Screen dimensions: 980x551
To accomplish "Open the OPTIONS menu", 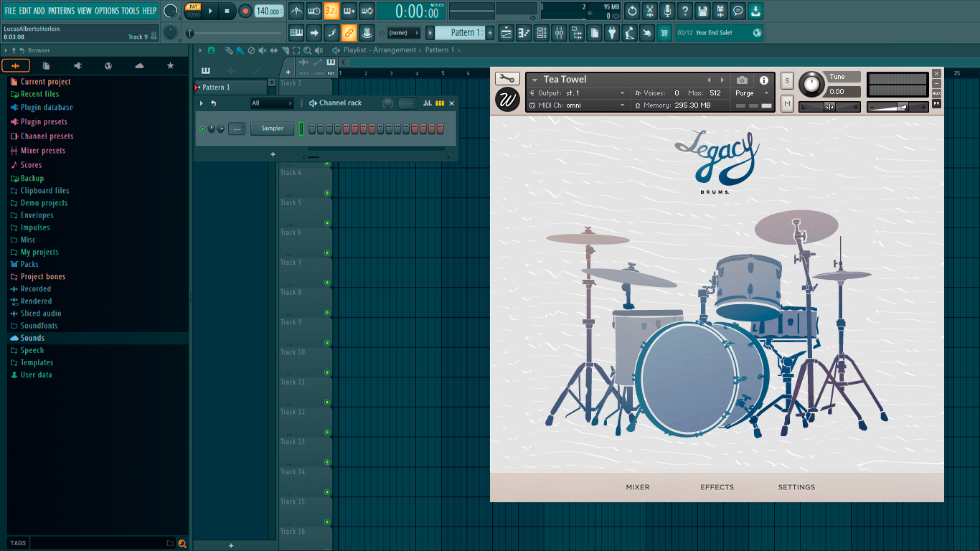I will [107, 11].
